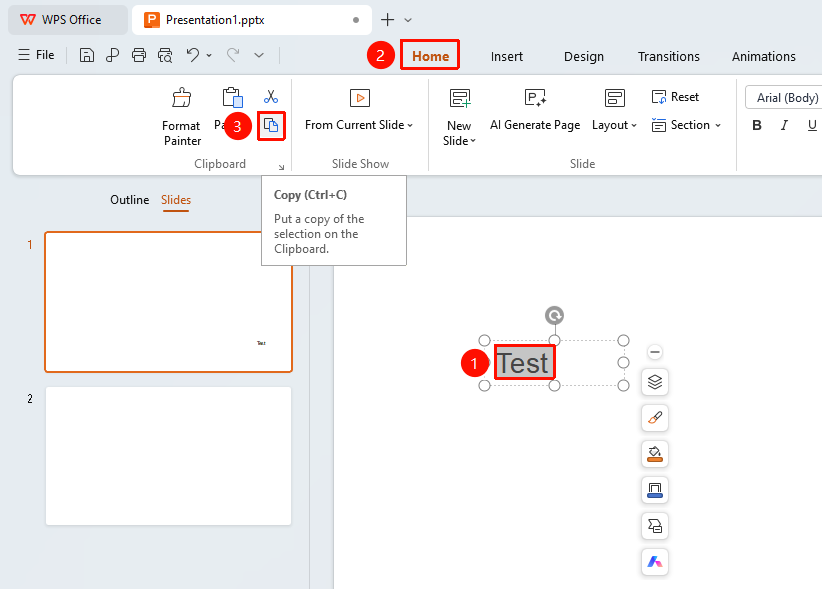Screen dimensions: 822x589
Task: Click the WPS AI icon in floating toolbar
Action: click(x=655, y=562)
